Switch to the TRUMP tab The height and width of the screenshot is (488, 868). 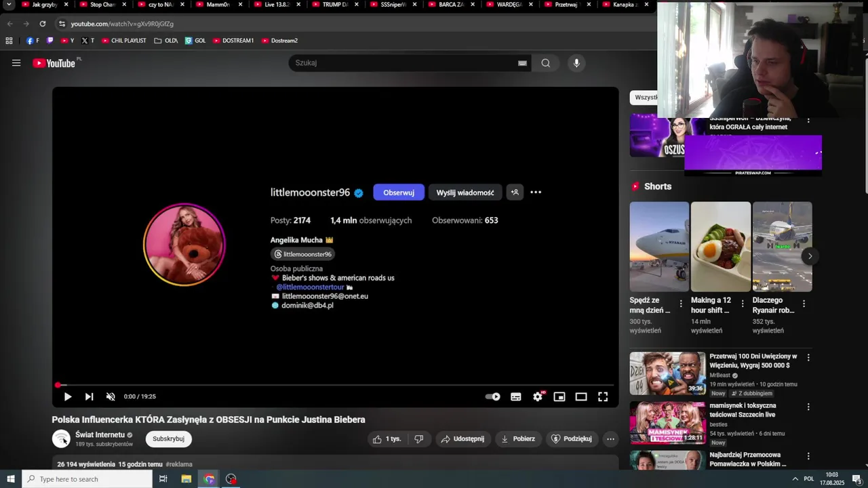tap(335, 5)
